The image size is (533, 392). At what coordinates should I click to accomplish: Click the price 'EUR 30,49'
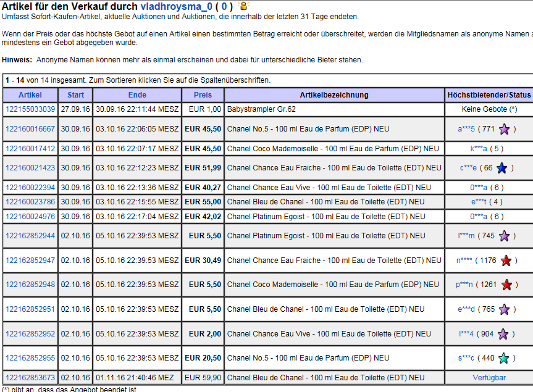coord(203,260)
